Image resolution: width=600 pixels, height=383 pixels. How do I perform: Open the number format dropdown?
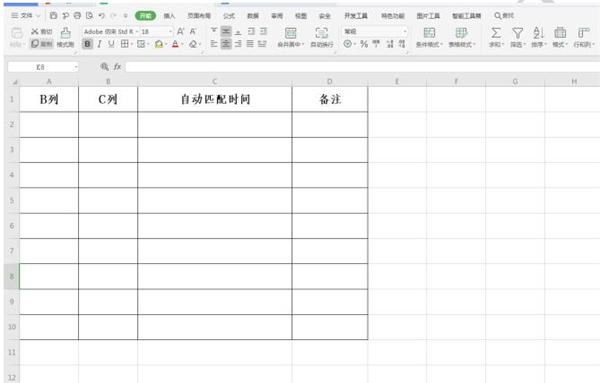(x=405, y=31)
